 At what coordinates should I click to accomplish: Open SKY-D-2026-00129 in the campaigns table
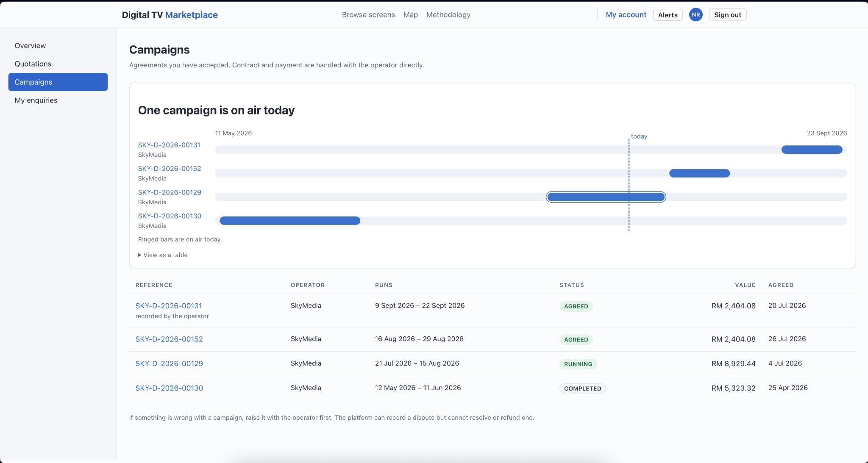click(x=169, y=364)
